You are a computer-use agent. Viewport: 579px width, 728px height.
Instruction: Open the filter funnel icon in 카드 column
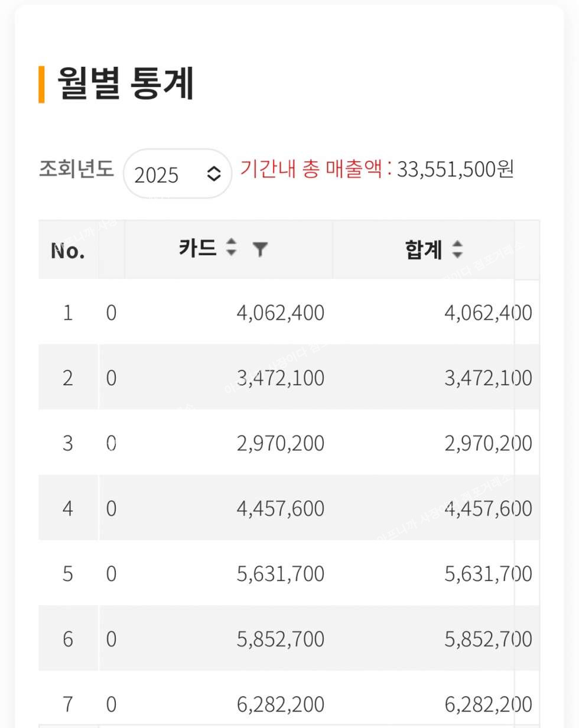(x=260, y=249)
